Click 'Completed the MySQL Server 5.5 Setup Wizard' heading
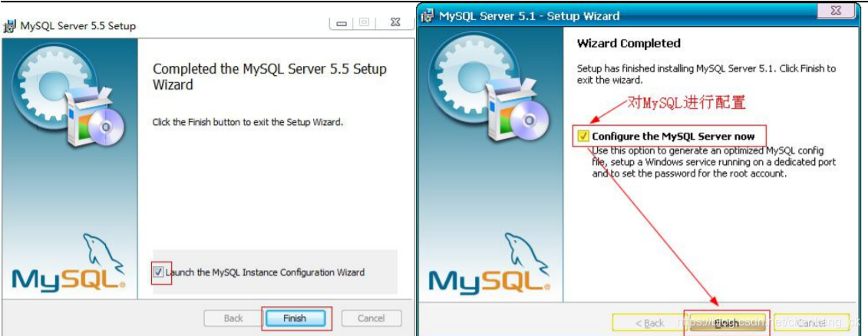 269,77
